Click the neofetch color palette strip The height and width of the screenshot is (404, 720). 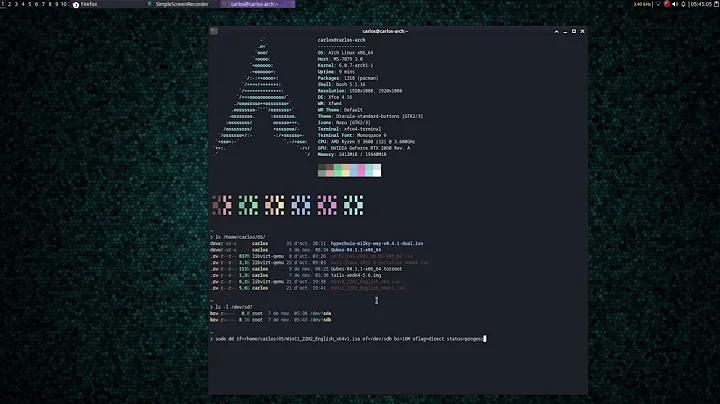(349, 170)
